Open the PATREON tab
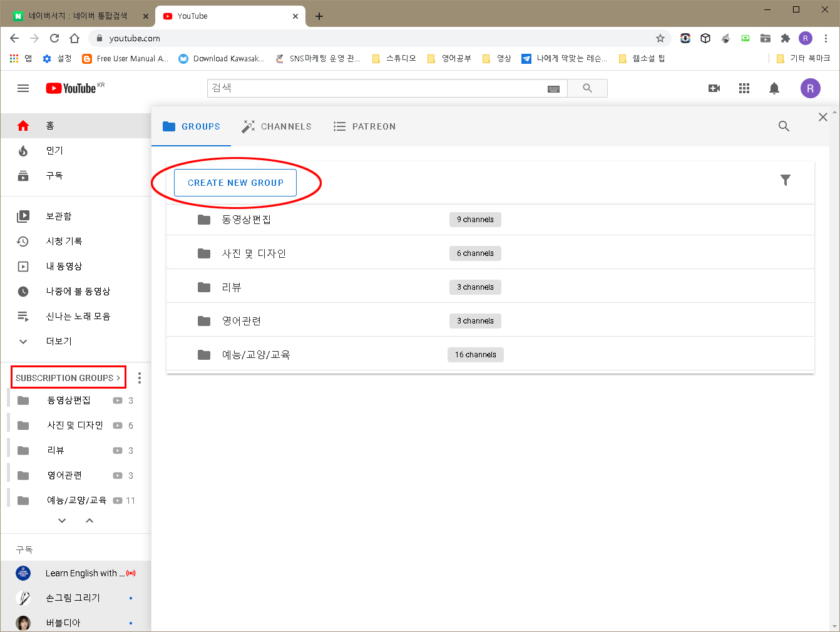Screen dimensions: 840x632 (364, 126)
